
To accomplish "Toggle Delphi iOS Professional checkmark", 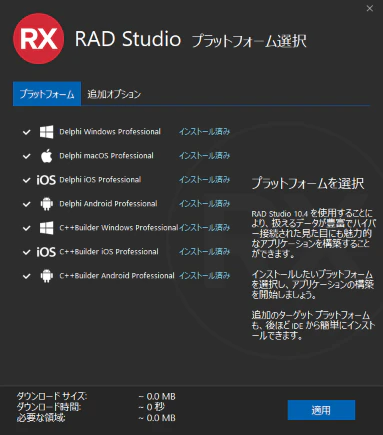I will click(27, 180).
